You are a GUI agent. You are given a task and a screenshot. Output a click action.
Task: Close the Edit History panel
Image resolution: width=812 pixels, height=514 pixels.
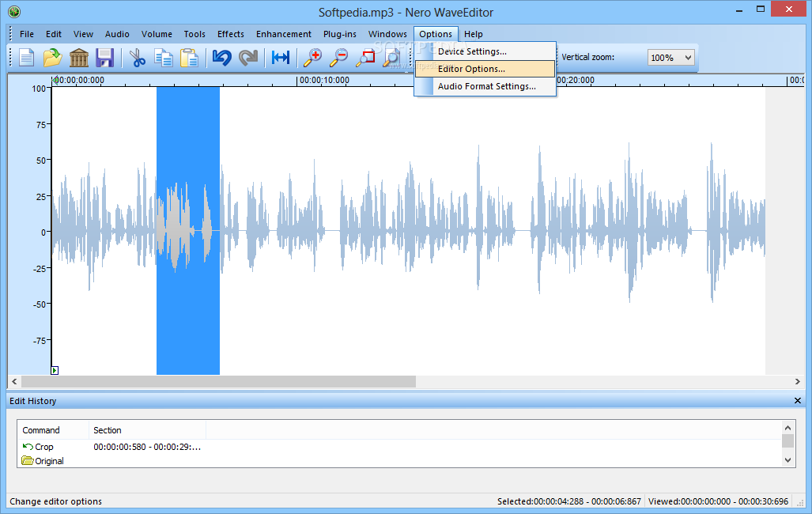click(x=798, y=401)
